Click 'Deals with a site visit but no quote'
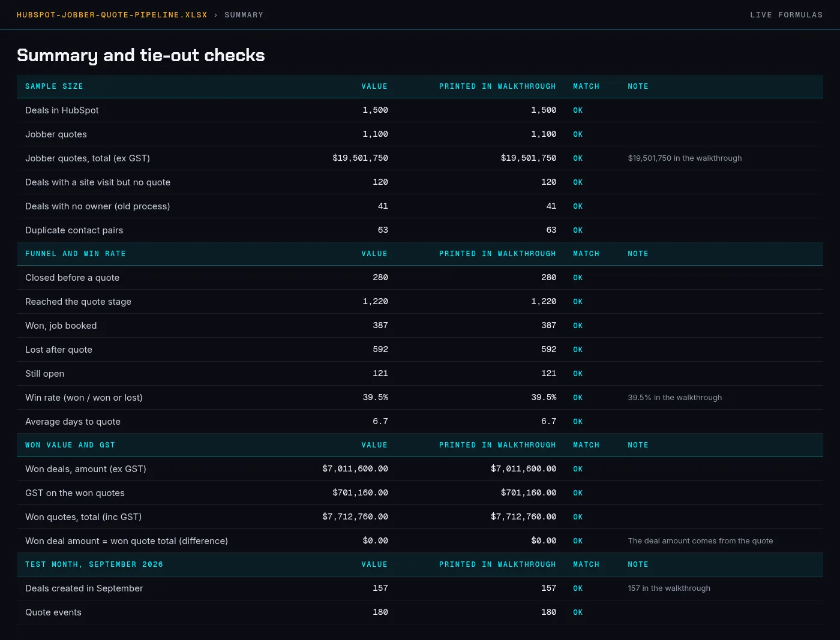 (x=98, y=182)
